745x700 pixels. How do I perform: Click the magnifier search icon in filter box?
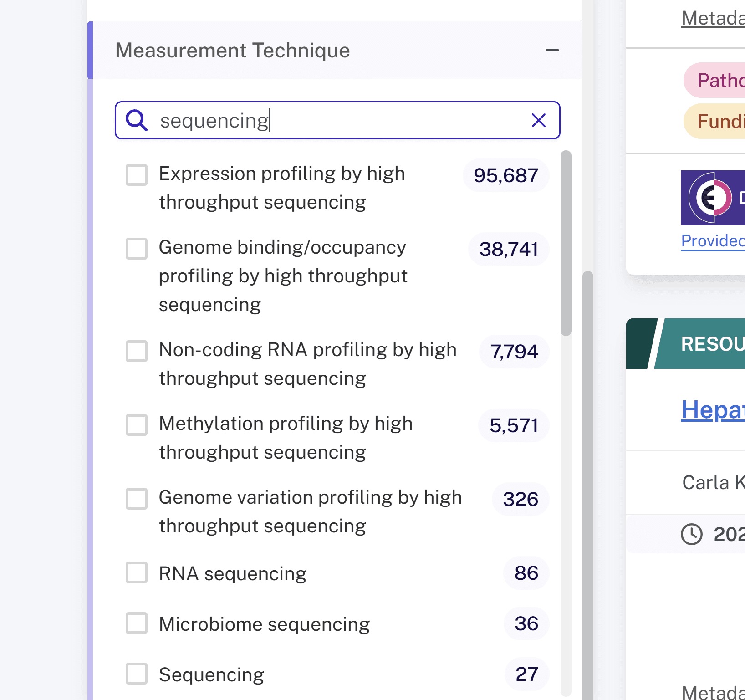coord(137,120)
